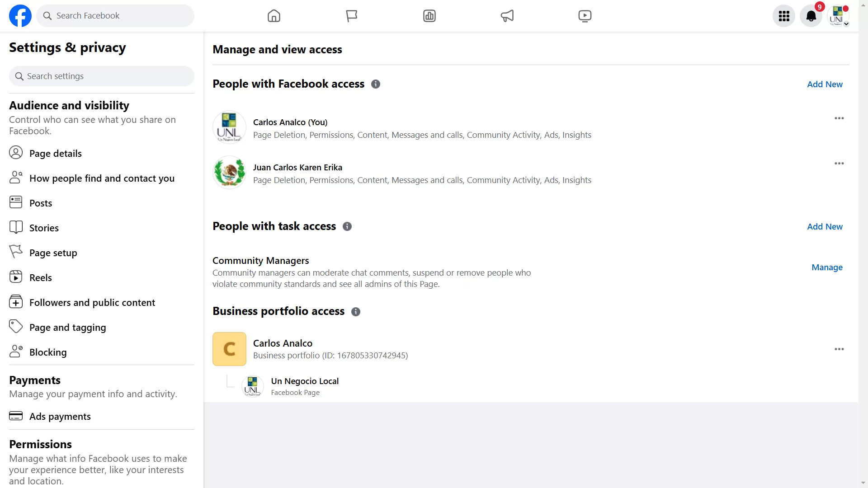Click Manage for Community Managers

coord(828,266)
